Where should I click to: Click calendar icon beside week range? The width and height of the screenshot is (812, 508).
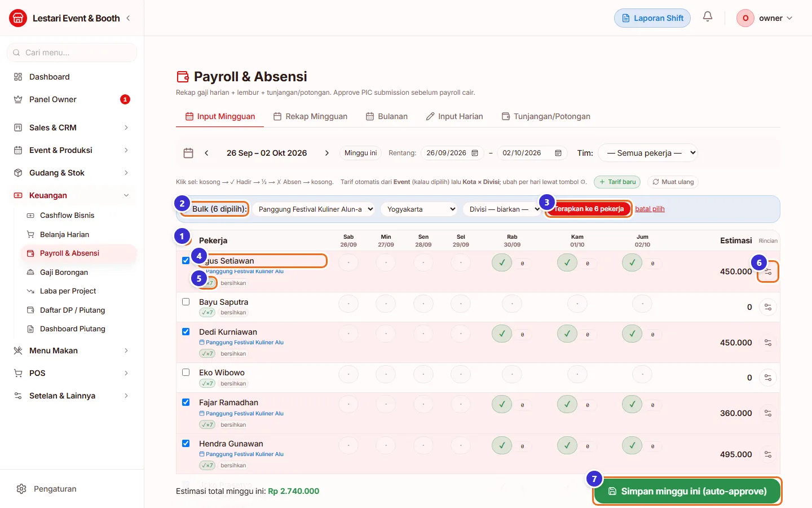(188, 153)
